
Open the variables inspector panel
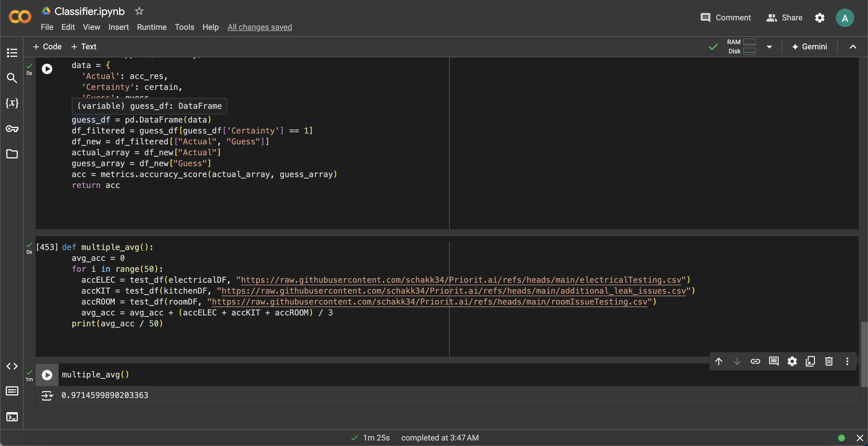12,103
